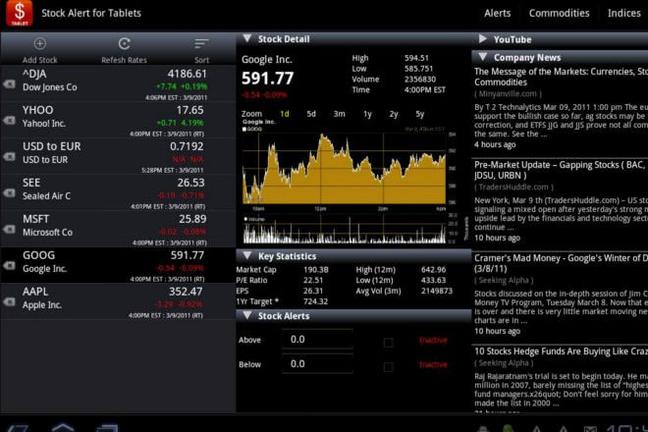The width and height of the screenshot is (648, 432).
Task: Open The Message of the Markets article
Action: [561, 76]
